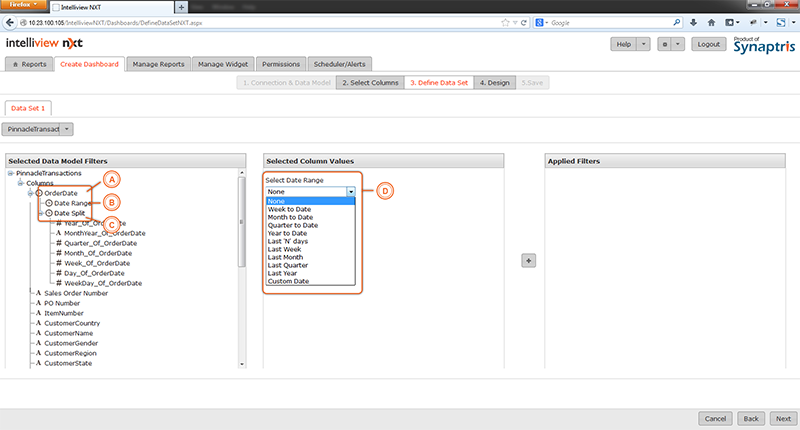
Task: Choose Week to Date option
Action: click(x=310, y=209)
